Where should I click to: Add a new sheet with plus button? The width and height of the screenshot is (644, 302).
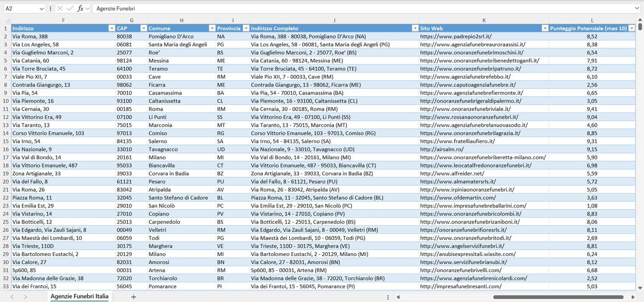point(134,297)
